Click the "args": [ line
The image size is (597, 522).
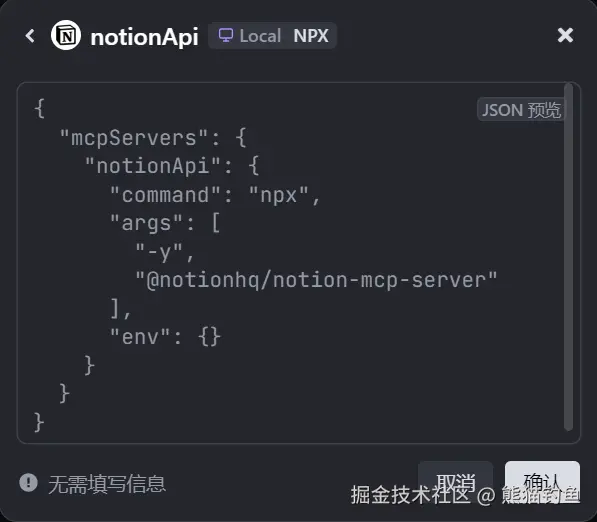165,223
